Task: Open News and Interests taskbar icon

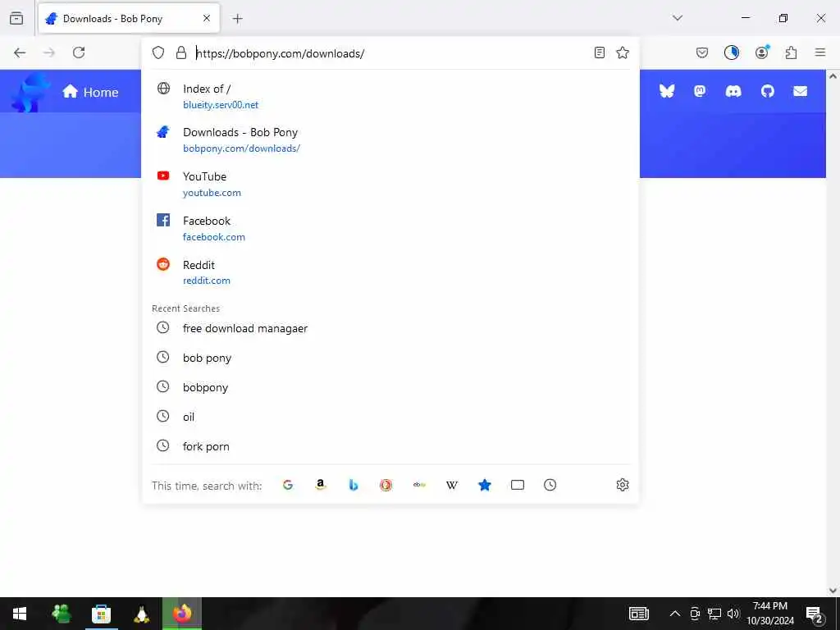Action: click(x=638, y=614)
